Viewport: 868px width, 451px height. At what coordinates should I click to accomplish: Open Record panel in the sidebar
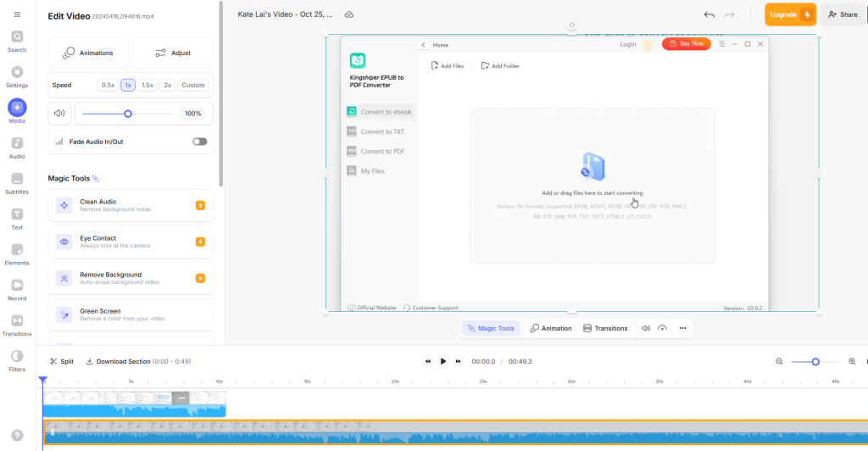[17, 289]
